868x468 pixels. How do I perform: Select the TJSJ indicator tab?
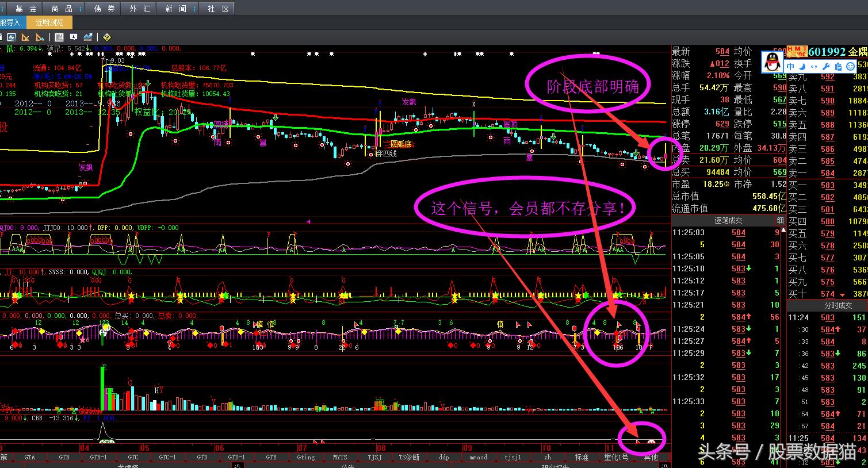374,457
